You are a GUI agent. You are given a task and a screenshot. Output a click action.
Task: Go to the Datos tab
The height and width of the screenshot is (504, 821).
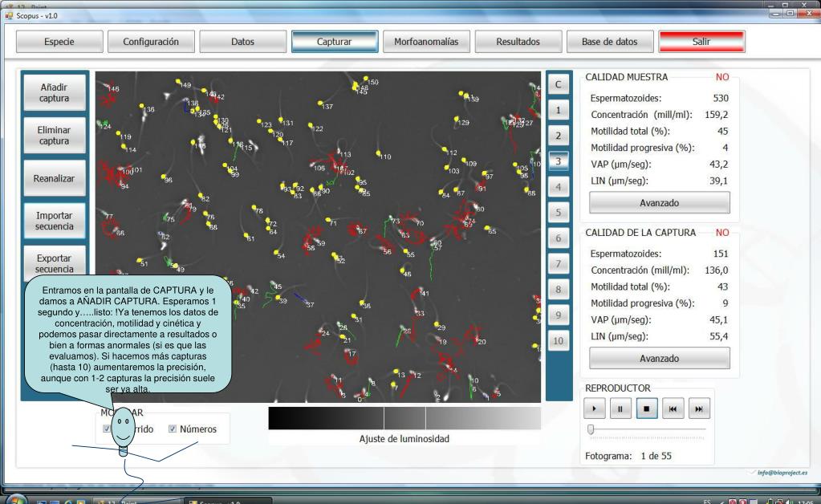tap(242, 42)
